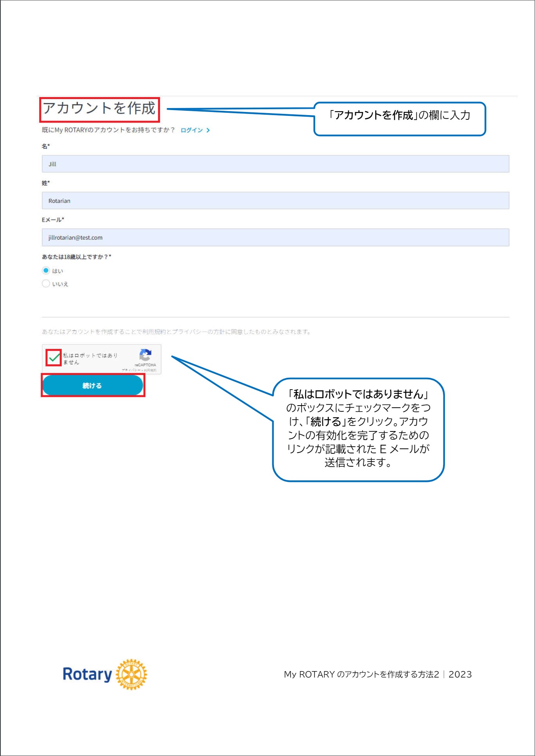The height and width of the screenshot is (756, 535).
Task: Click the 名 field containing Jill
Action: [275, 164]
